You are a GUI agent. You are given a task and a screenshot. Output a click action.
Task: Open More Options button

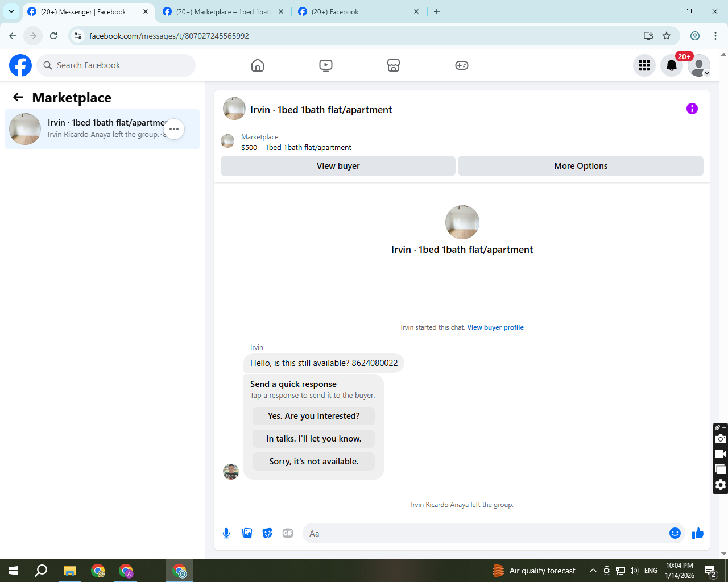[x=581, y=166]
